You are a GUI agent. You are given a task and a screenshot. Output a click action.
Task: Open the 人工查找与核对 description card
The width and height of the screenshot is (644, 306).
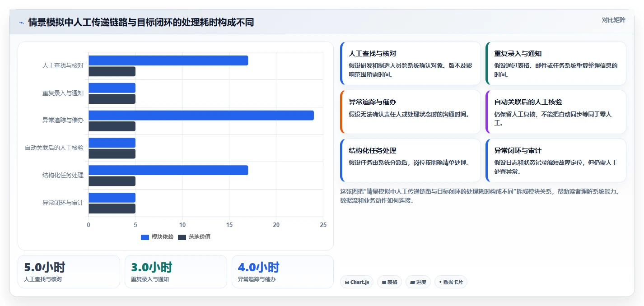410,63
